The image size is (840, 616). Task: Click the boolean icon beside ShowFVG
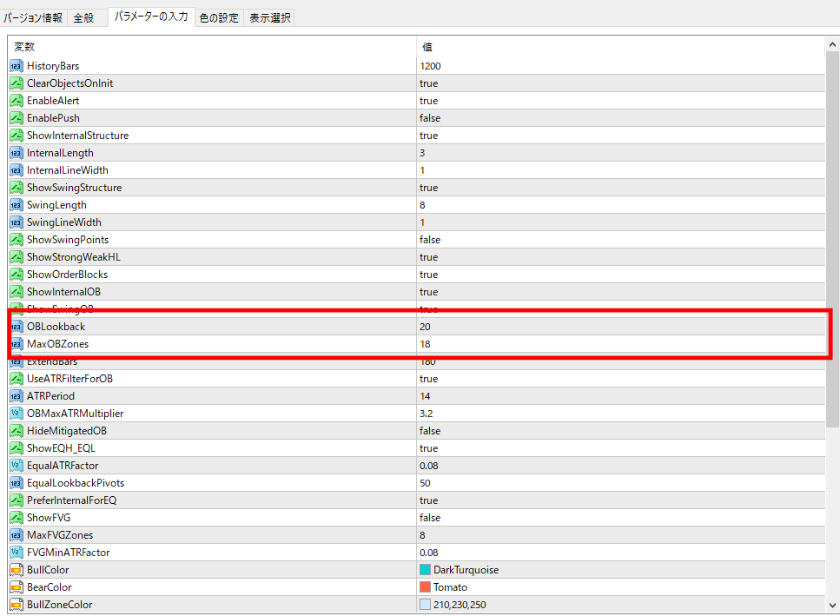16,518
